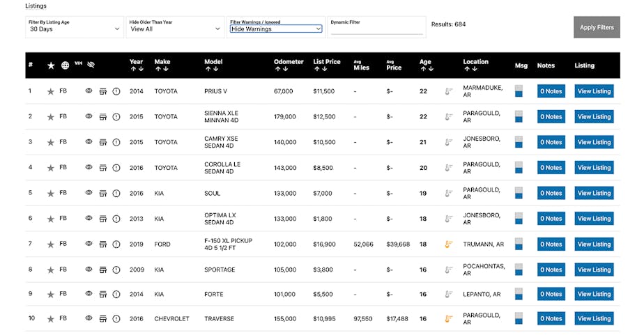The image size is (644, 335).
Task: Open the alert info icon for Toyota Sienna XLE
Action: [x=116, y=116]
